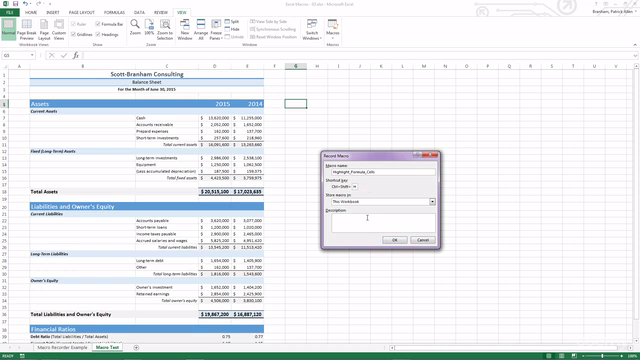Viewport: 640px width, 360px height.
Task: Click the Shortcut key box
Action: [355, 187]
